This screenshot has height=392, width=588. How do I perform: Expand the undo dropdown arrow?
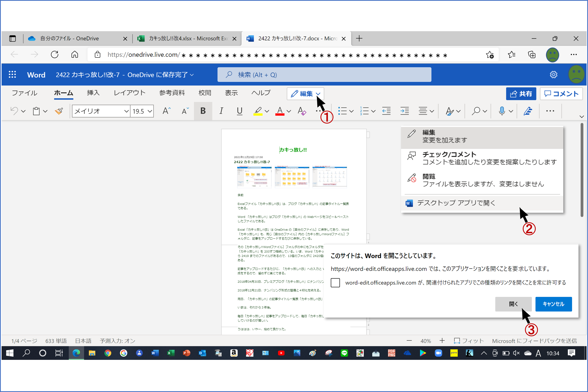23,111
